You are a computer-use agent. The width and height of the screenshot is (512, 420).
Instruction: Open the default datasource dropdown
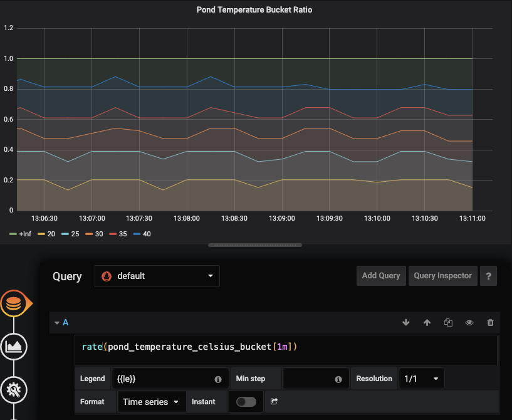pos(157,276)
